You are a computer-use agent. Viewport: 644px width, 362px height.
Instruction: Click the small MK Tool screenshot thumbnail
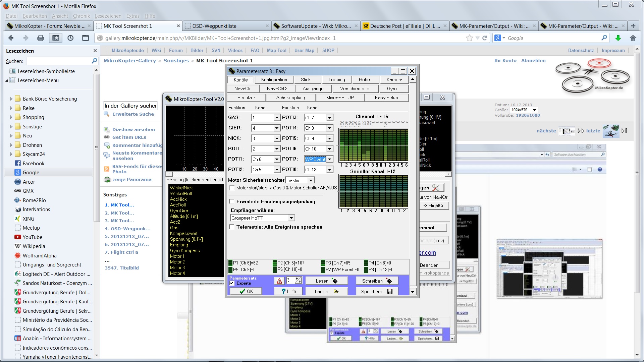(549, 268)
